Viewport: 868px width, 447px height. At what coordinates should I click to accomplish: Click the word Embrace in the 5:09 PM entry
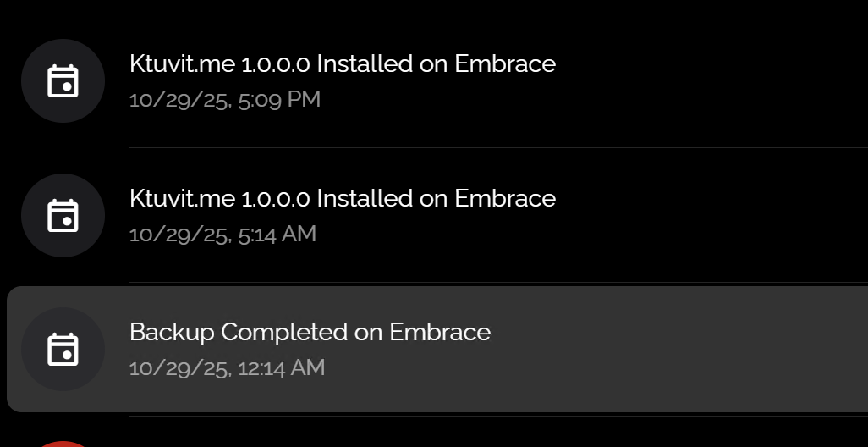(x=505, y=64)
